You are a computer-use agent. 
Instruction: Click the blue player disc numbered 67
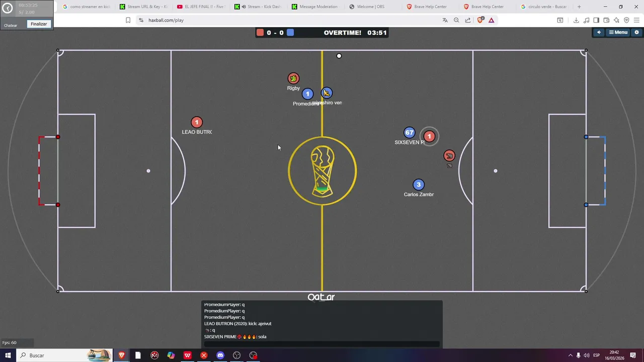coord(410,133)
